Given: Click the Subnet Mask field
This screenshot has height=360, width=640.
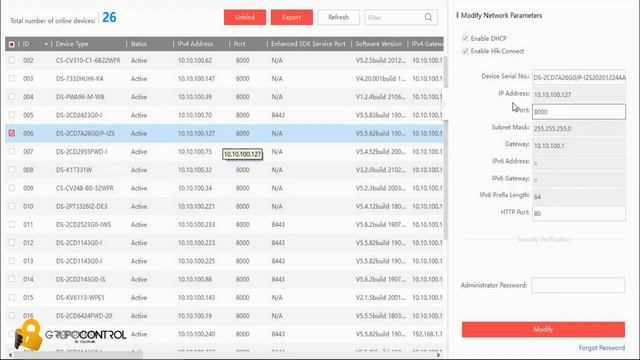Looking at the screenshot, I should (579, 128).
